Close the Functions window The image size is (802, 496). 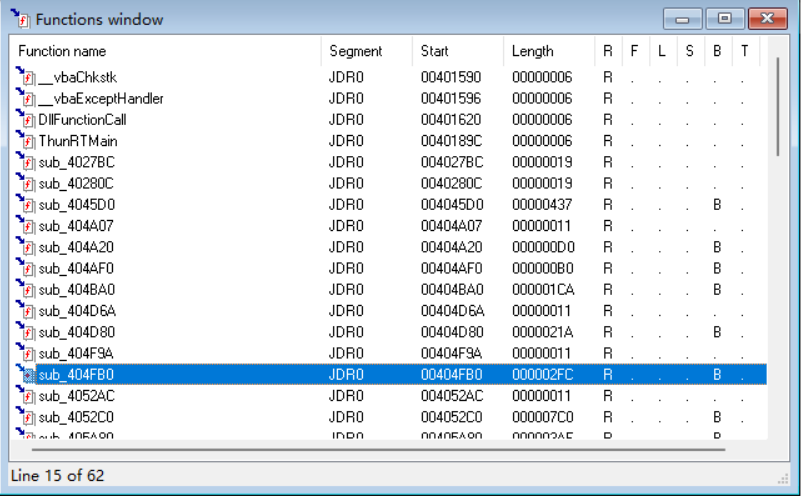tap(767, 18)
